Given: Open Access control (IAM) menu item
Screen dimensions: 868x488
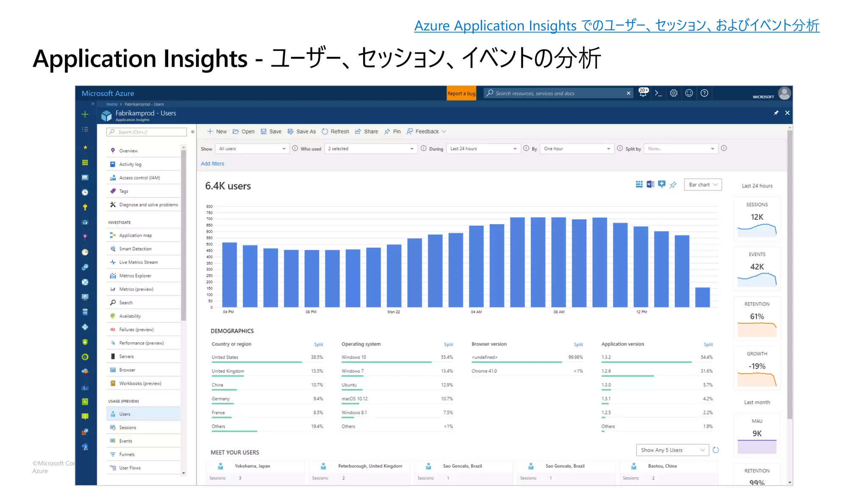Looking at the screenshot, I should 143,178.
